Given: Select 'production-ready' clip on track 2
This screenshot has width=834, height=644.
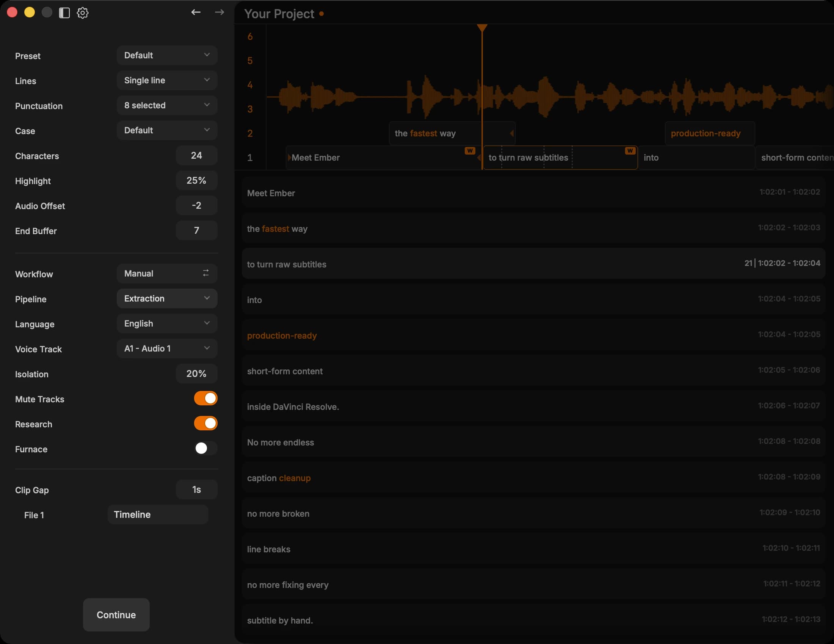Looking at the screenshot, I should (x=710, y=133).
